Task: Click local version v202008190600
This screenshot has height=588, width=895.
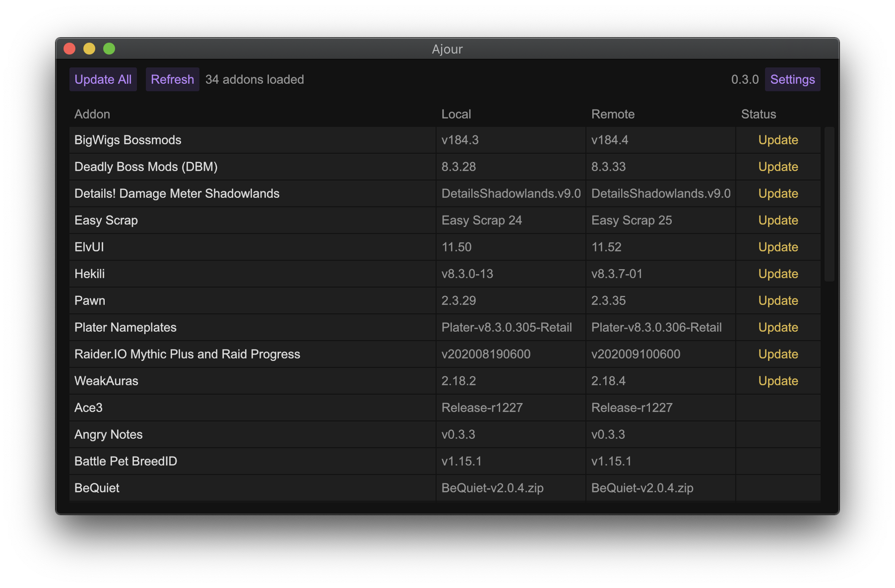Action: (486, 354)
